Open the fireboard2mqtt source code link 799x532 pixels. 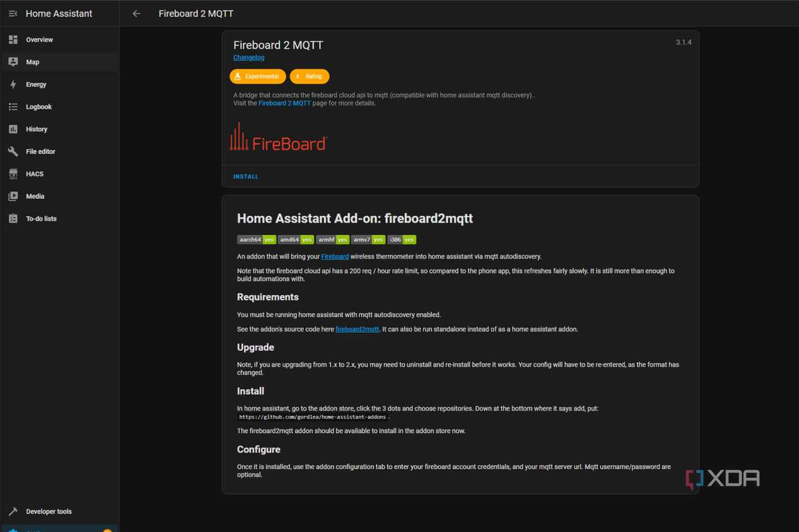tap(357, 329)
